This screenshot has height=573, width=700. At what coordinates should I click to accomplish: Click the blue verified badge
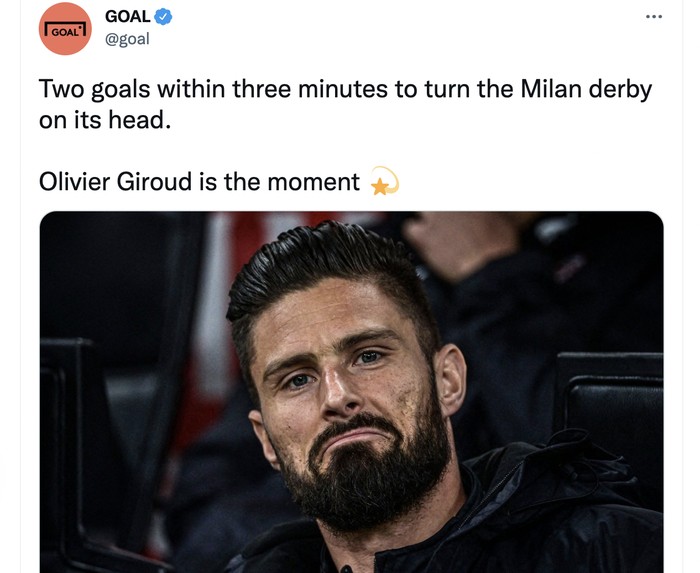click(164, 16)
